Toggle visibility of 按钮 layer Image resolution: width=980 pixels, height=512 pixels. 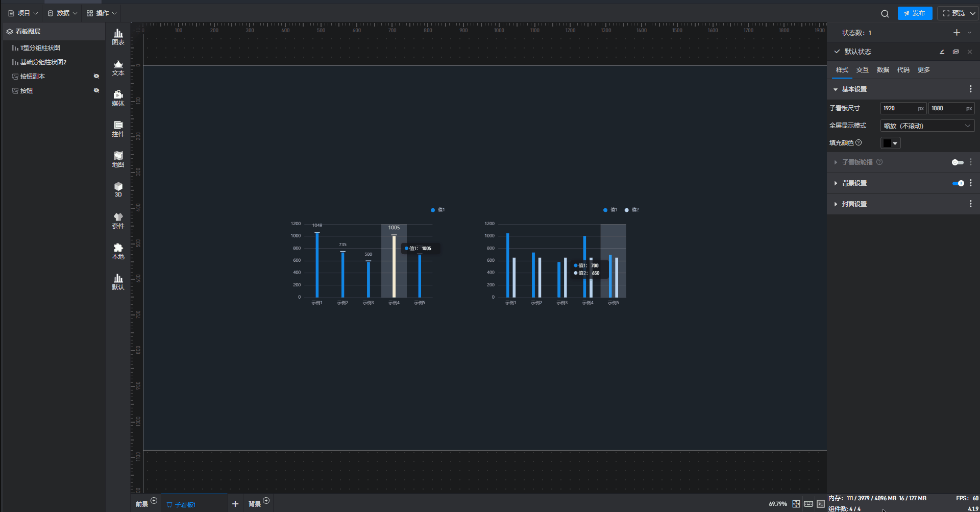pos(96,91)
